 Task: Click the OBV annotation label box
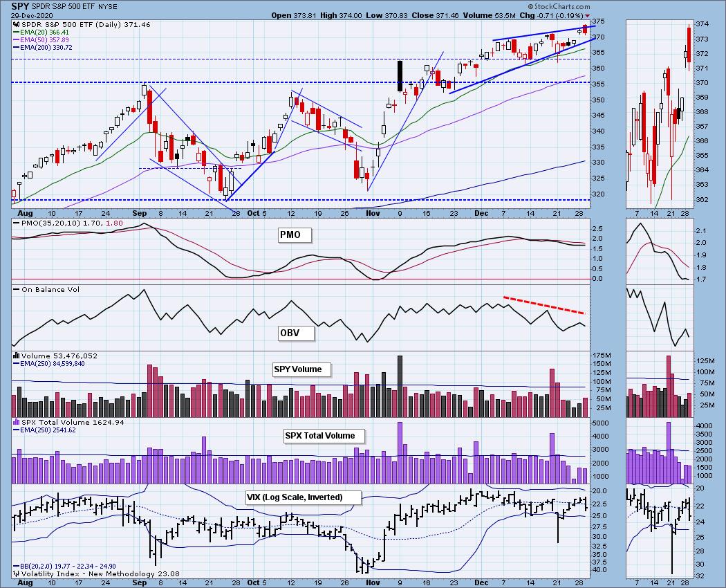(x=296, y=333)
